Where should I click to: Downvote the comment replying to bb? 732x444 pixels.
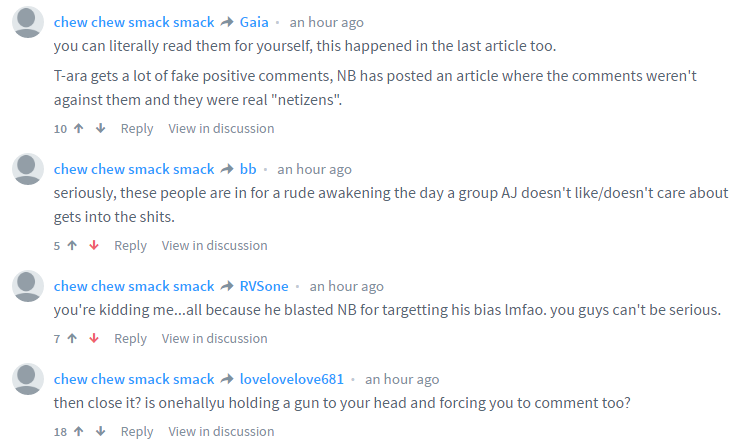(94, 245)
